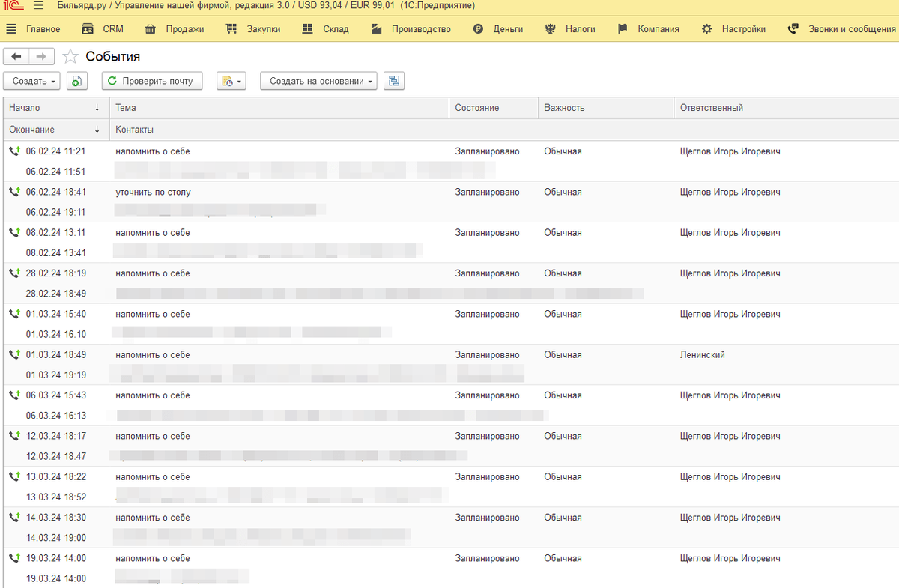This screenshot has width=899, height=588.
Task: Expand the Создать dropdown
Action: [34, 81]
